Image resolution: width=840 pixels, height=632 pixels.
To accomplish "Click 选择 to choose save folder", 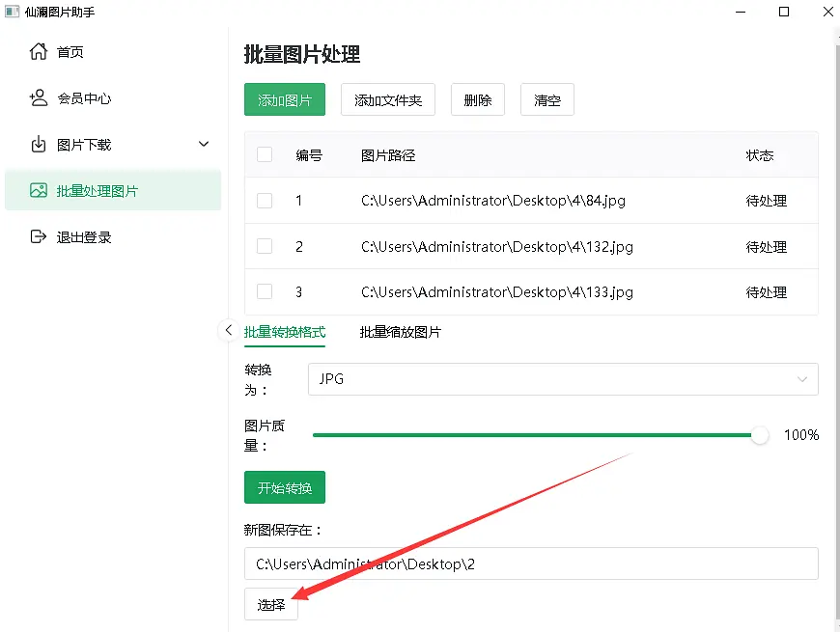I will [x=270, y=604].
